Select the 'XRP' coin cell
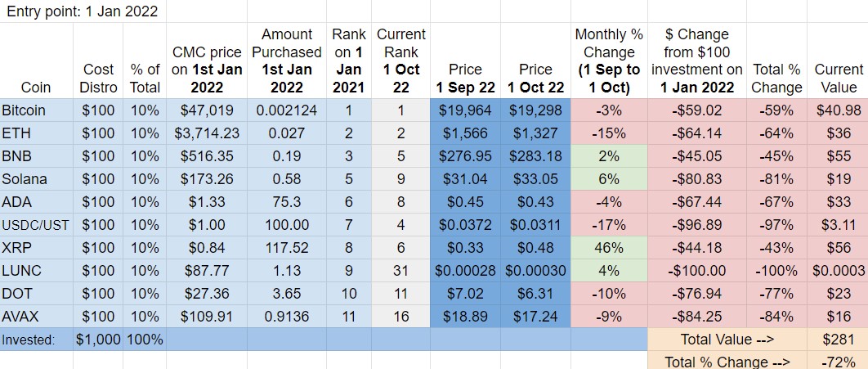The height and width of the screenshot is (369, 868). click(37, 248)
